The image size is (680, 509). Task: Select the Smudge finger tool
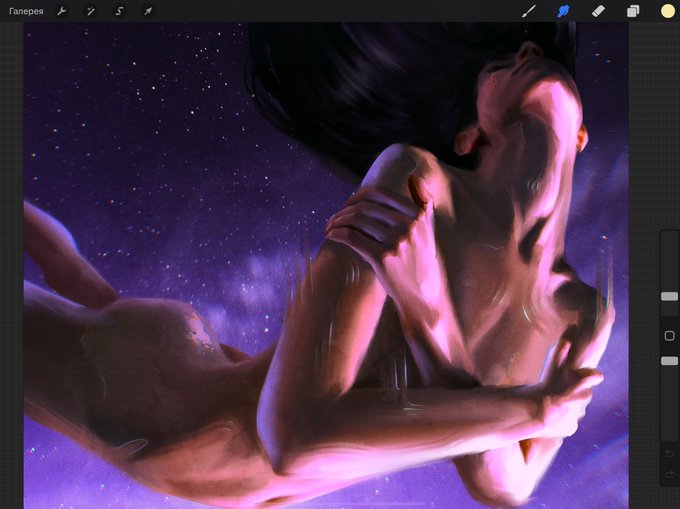pos(563,11)
